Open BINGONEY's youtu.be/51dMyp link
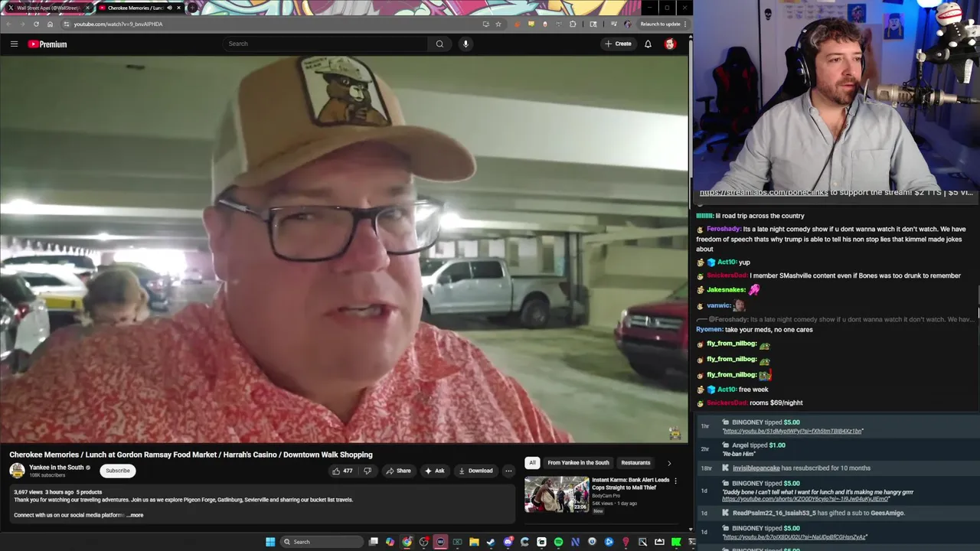Screen dimensions: 980x551 pyautogui.click(x=792, y=431)
